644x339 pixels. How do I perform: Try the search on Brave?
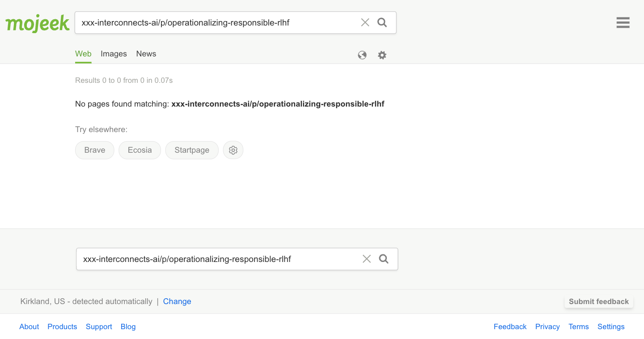point(95,150)
